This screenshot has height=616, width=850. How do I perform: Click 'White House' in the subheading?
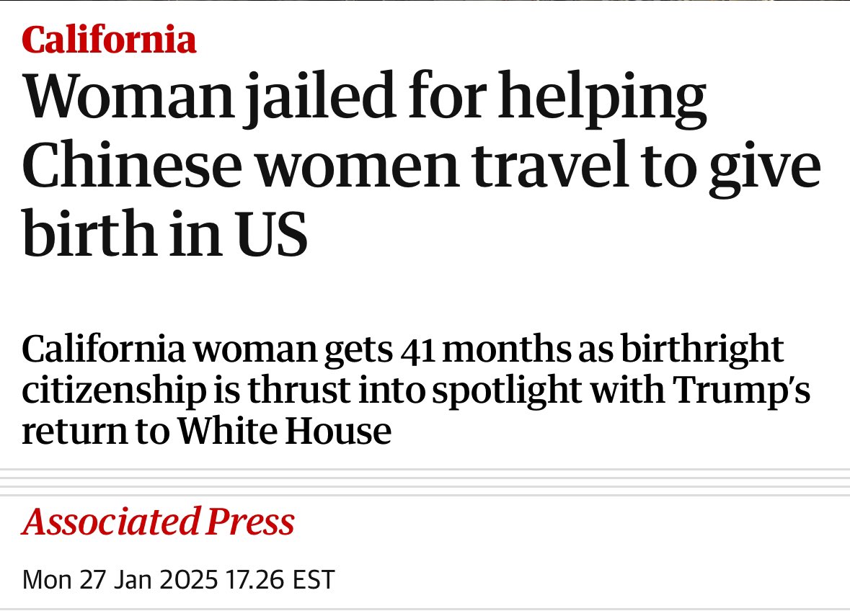pyautogui.click(x=284, y=431)
